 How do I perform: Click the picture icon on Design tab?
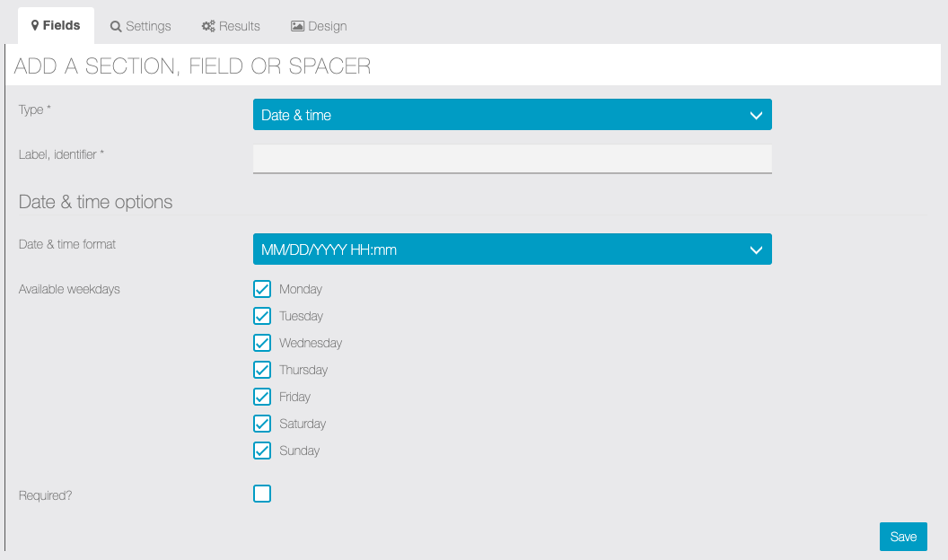pyautogui.click(x=297, y=27)
